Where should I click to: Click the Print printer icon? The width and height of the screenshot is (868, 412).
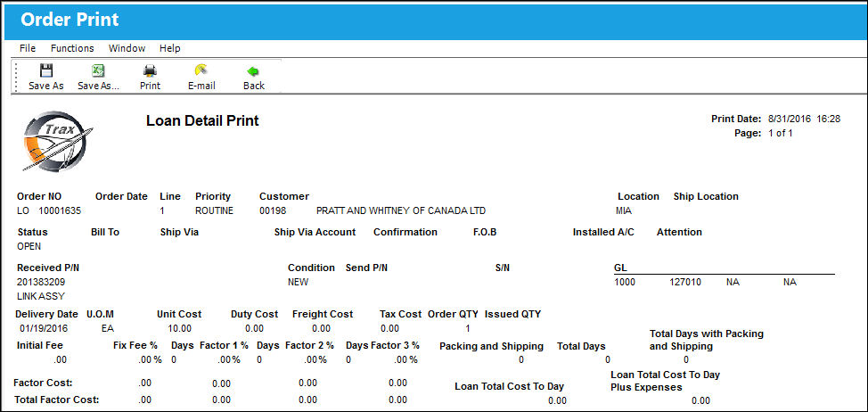tap(150, 70)
